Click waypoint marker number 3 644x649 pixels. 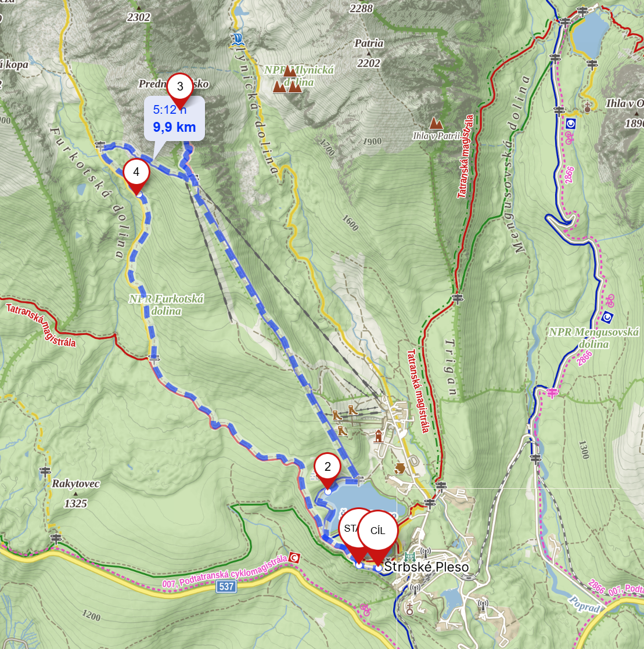[x=180, y=87]
